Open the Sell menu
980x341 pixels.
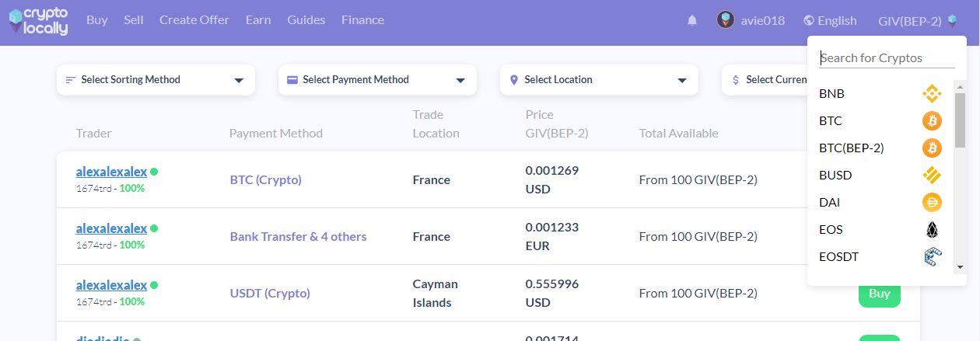point(134,20)
